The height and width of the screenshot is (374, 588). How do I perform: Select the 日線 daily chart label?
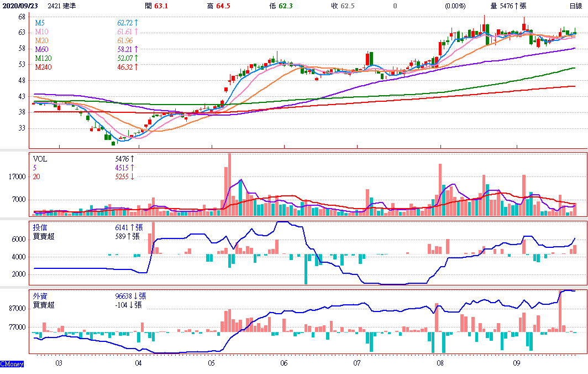pos(576,6)
